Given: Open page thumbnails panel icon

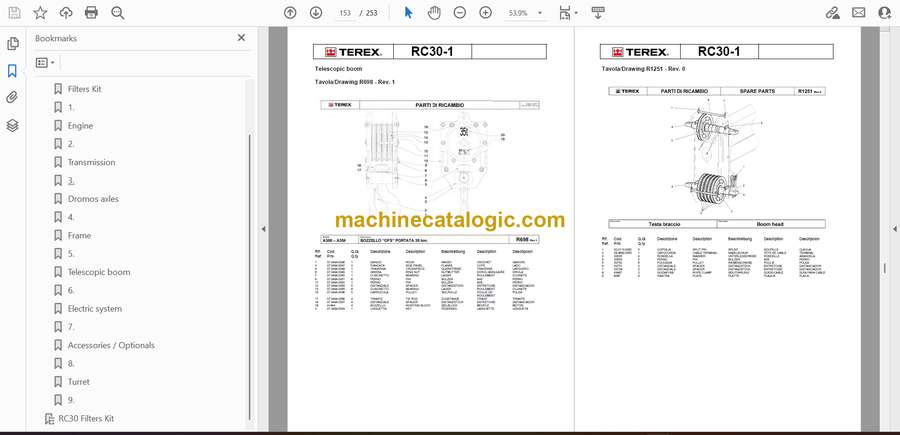Looking at the screenshot, I should [x=12, y=44].
